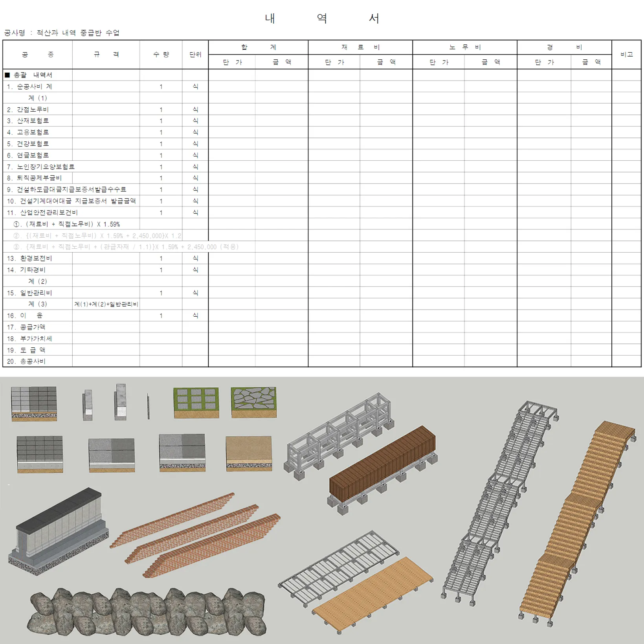
Task: Select row '2. 간접노무비'
Action: [x=322, y=109]
